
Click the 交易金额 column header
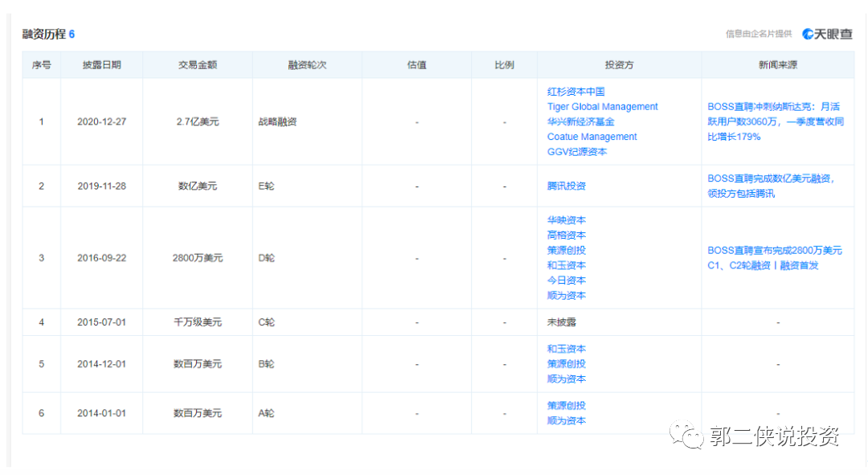(198, 65)
